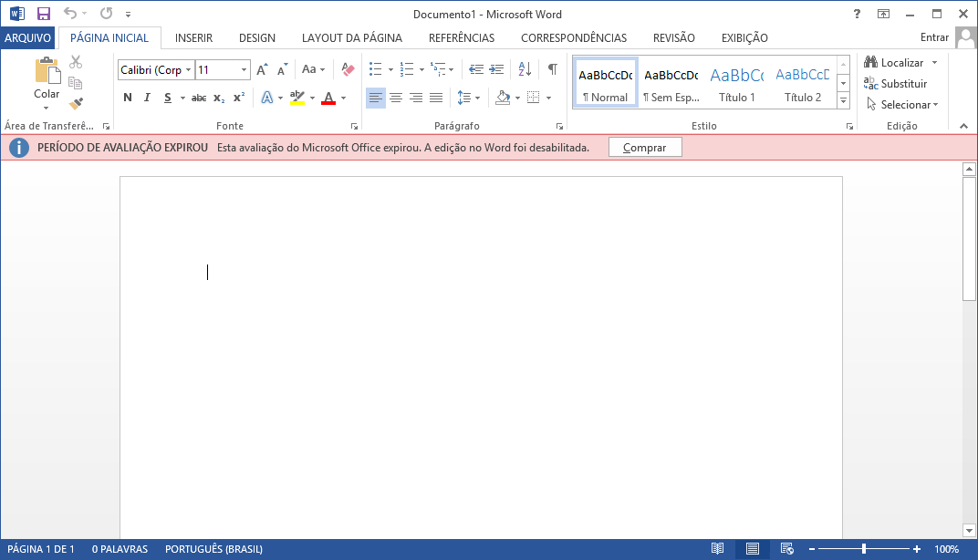Switch to Read Mode view in status bar
978x560 pixels.
(718, 549)
